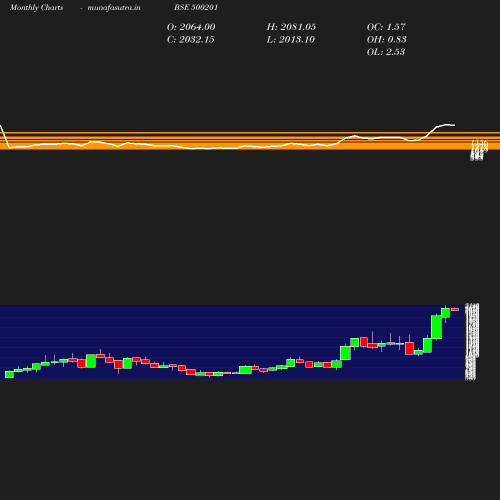Click the end of the white indicator line
The height and width of the screenshot is (500, 500).
pos(454,125)
